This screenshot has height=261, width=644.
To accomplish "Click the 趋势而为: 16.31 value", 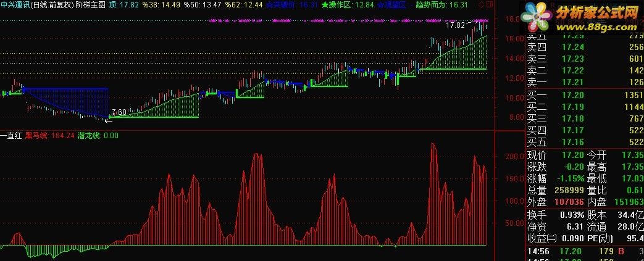I will click(441, 5).
